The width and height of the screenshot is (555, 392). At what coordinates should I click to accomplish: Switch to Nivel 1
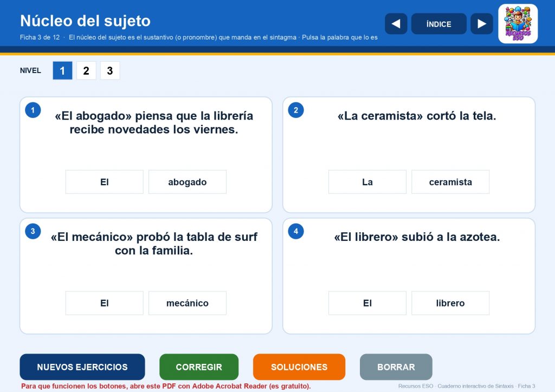[62, 70]
